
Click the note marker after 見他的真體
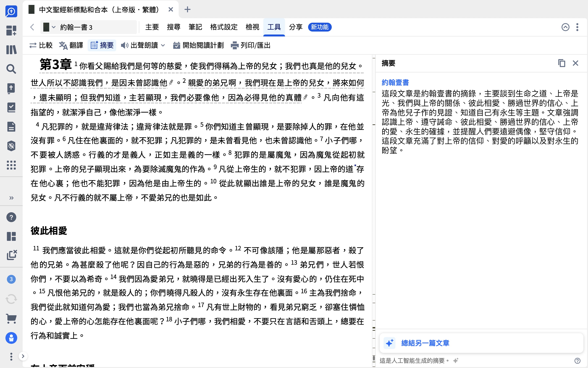coord(305,97)
